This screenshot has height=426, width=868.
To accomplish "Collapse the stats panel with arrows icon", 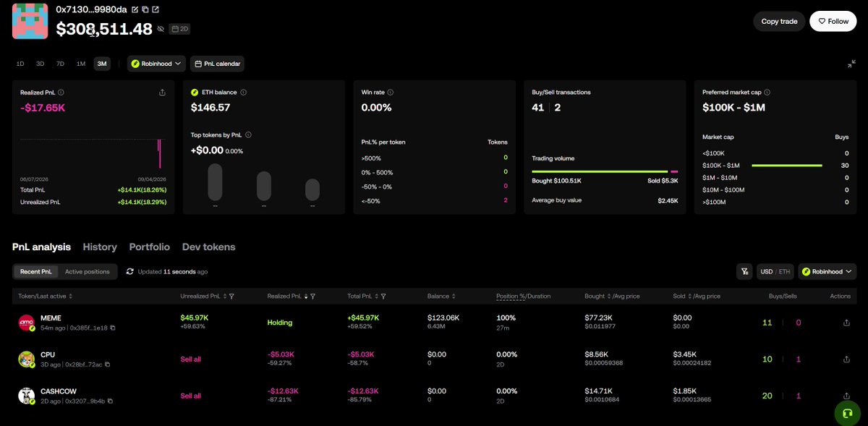I will click(852, 64).
